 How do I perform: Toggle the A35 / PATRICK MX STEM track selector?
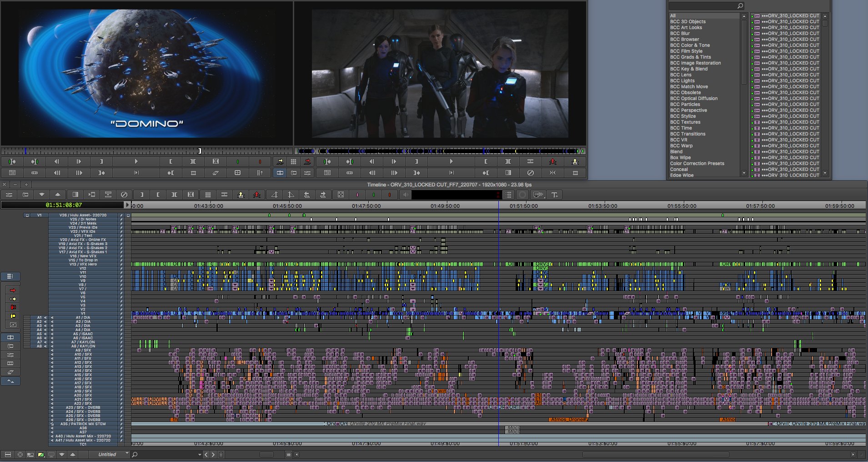[83, 424]
